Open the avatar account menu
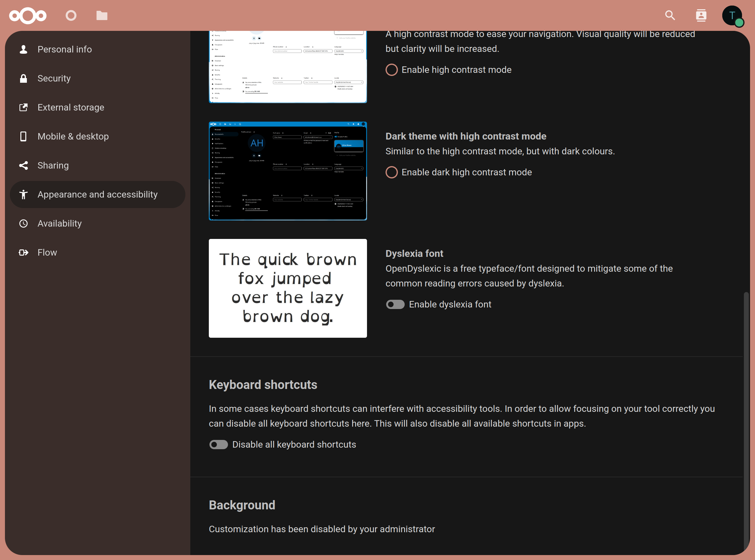Viewport: 755px width, 560px height. click(x=732, y=16)
